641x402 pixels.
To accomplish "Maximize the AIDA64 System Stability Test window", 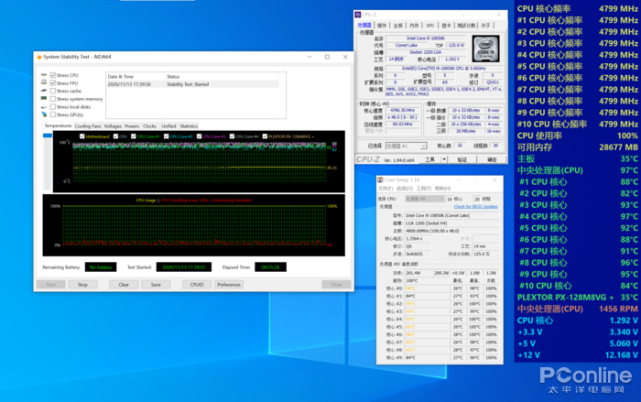I will pyautogui.click(x=327, y=57).
